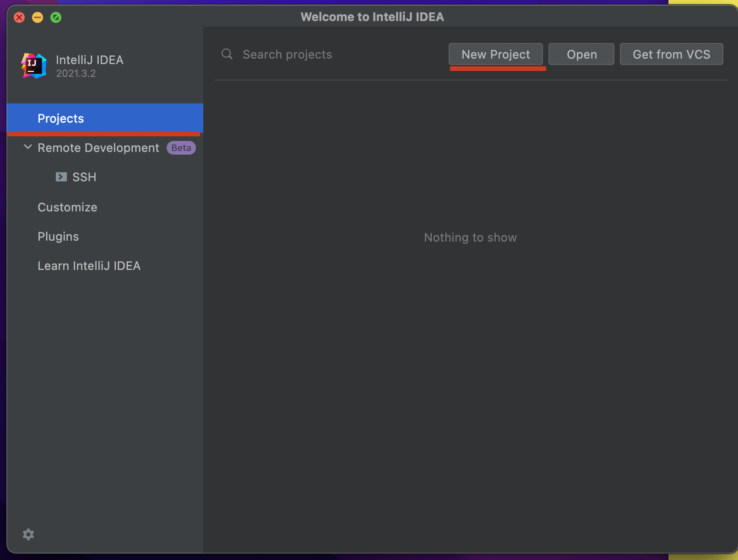Open settings via the gear icon
738x560 pixels.
pos(28,534)
